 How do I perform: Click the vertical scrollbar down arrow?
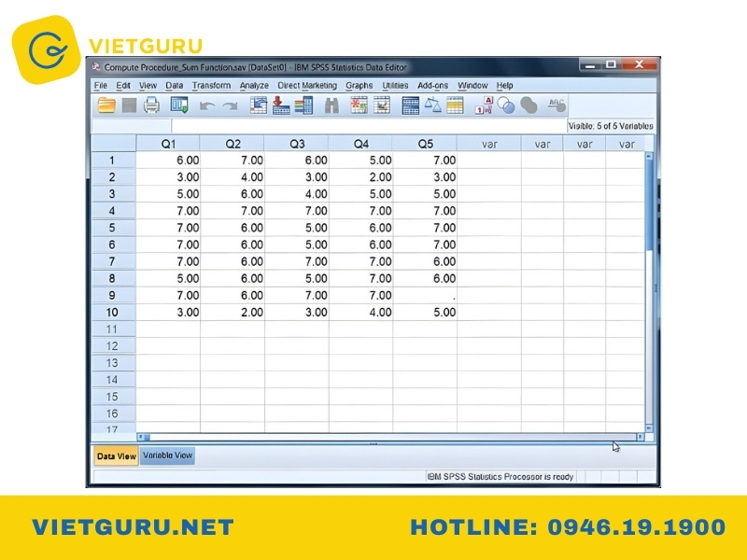[x=649, y=428]
